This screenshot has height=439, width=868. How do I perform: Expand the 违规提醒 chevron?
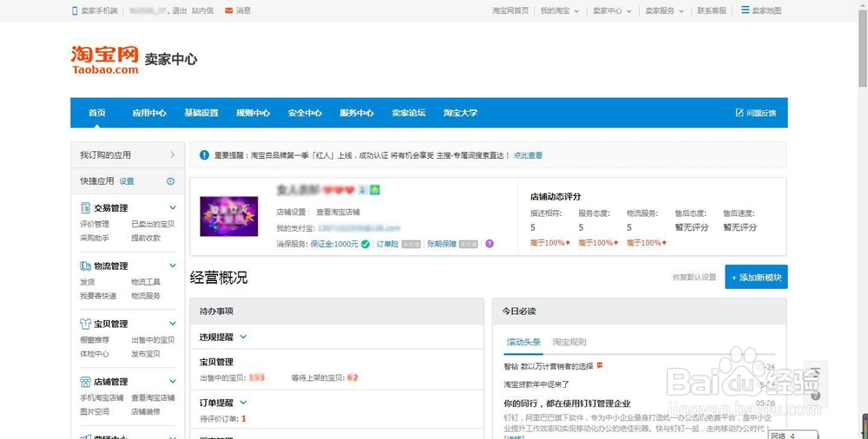click(x=243, y=337)
